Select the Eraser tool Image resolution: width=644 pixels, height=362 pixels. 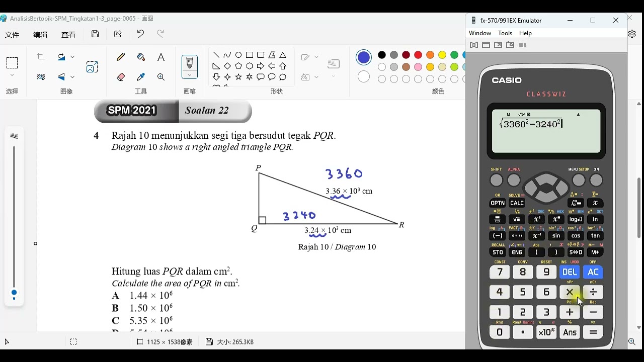pos(121,77)
